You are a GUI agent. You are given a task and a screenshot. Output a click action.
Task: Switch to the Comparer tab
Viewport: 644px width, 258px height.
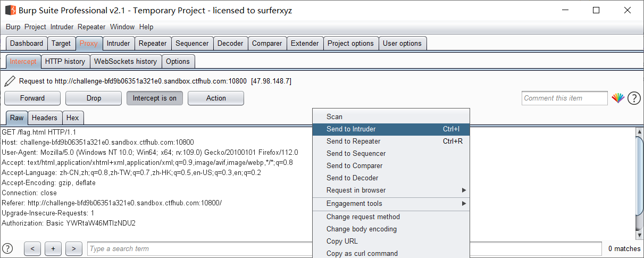267,44
